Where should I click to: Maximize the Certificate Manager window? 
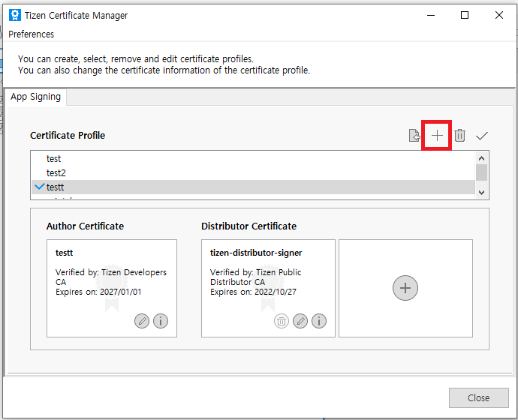(x=465, y=15)
